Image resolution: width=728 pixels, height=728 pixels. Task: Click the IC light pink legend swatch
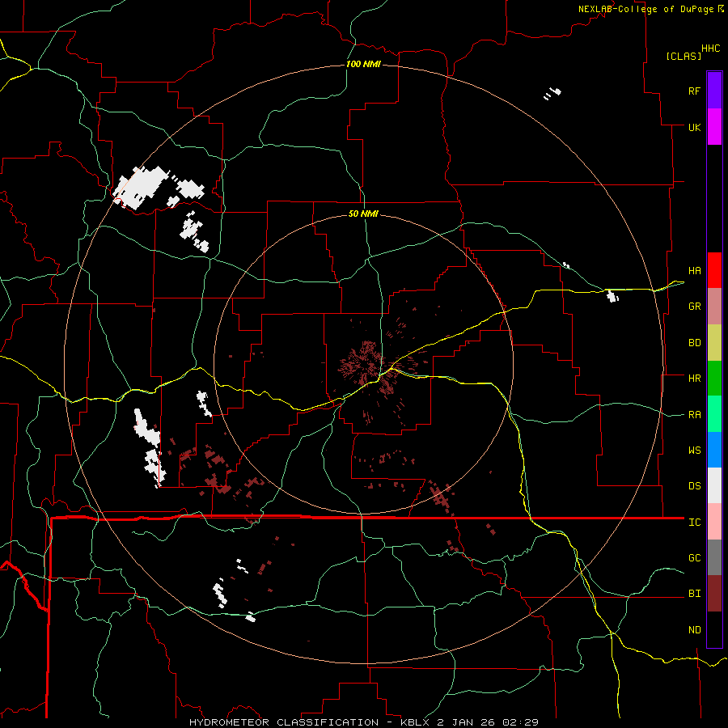[714, 522]
